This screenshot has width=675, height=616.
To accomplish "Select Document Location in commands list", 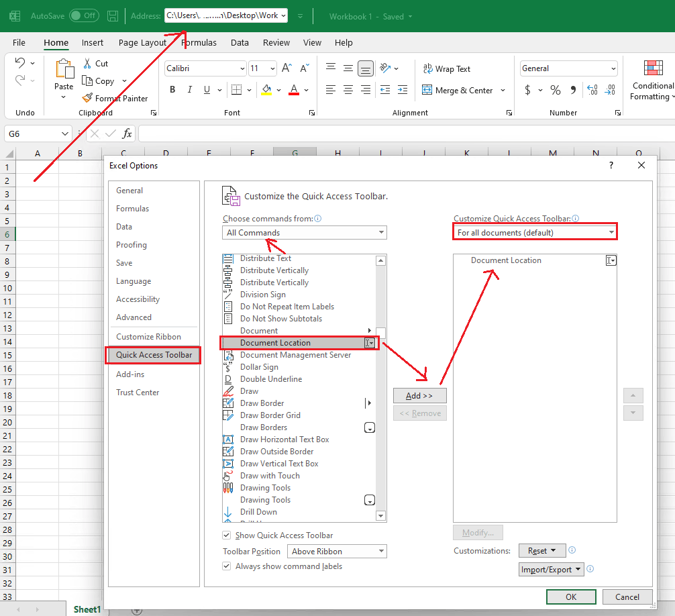I will tap(300, 343).
